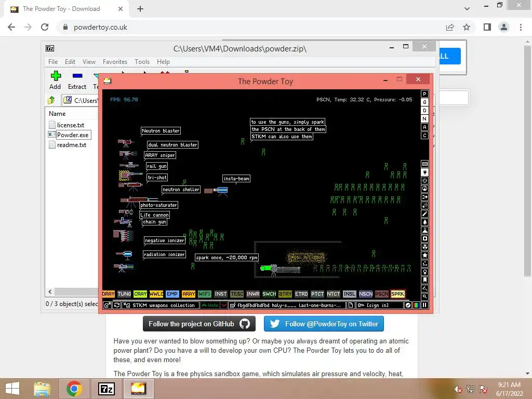Toggle the P quick option in Powder Toy
The width and height of the screenshot is (532, 399).
click(x=424, y=94)
